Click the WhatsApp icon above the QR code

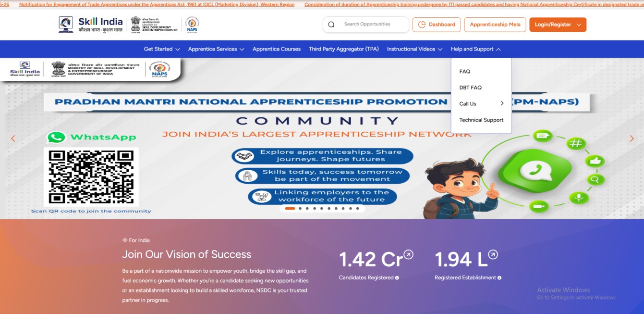[56, 137]
